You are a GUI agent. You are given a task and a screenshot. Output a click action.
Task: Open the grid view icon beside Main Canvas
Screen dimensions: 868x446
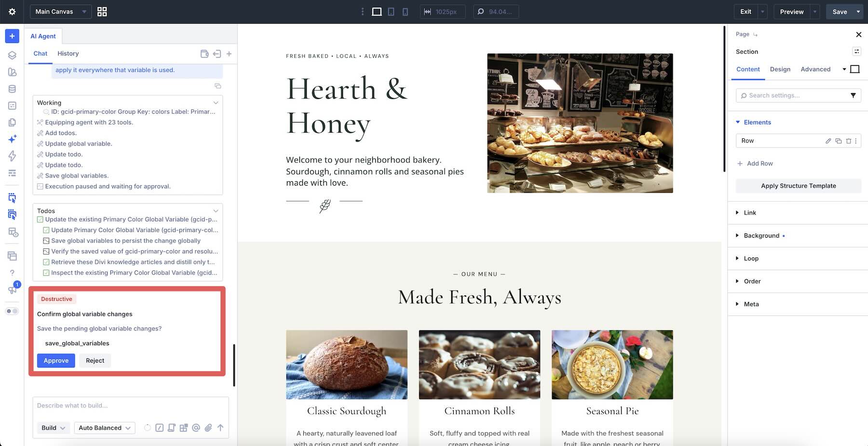pyautogui.click(x=102, y=12)
